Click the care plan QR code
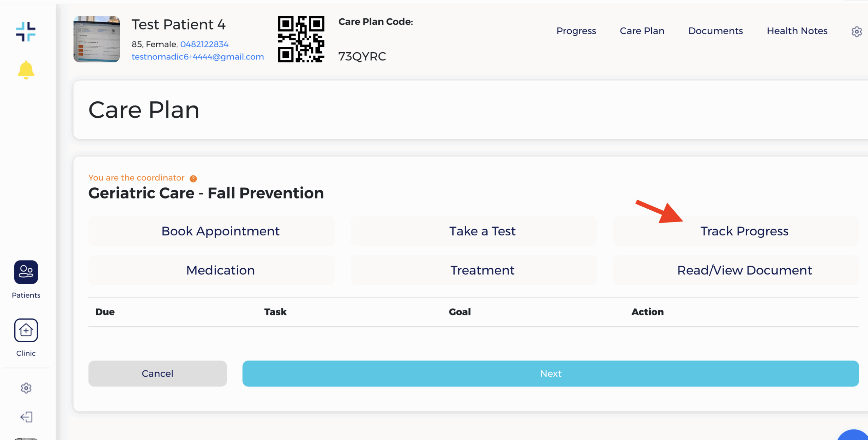Viewport: 868px width, 440px height. coord(301,39)
